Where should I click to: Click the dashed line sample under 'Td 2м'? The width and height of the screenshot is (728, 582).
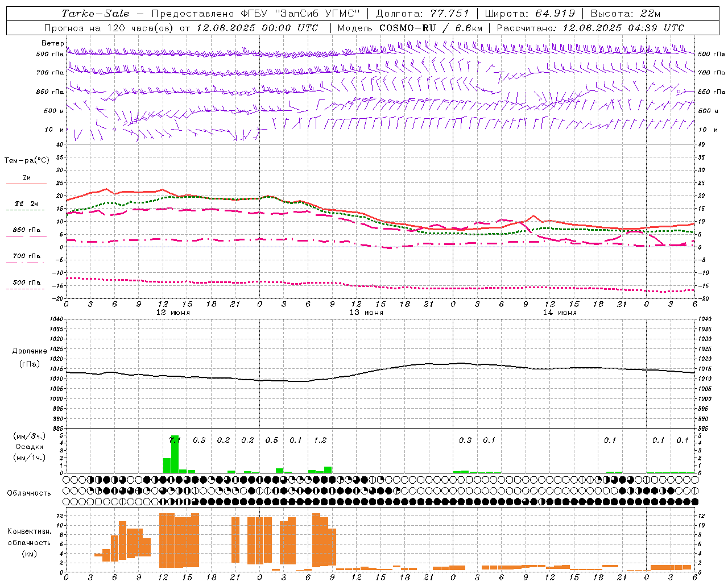click(25, 210)
